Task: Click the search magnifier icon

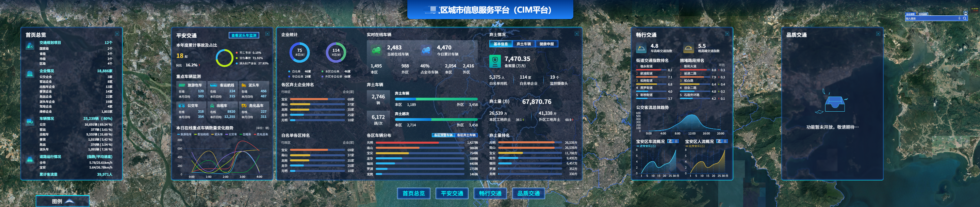Action: point(965,18)
